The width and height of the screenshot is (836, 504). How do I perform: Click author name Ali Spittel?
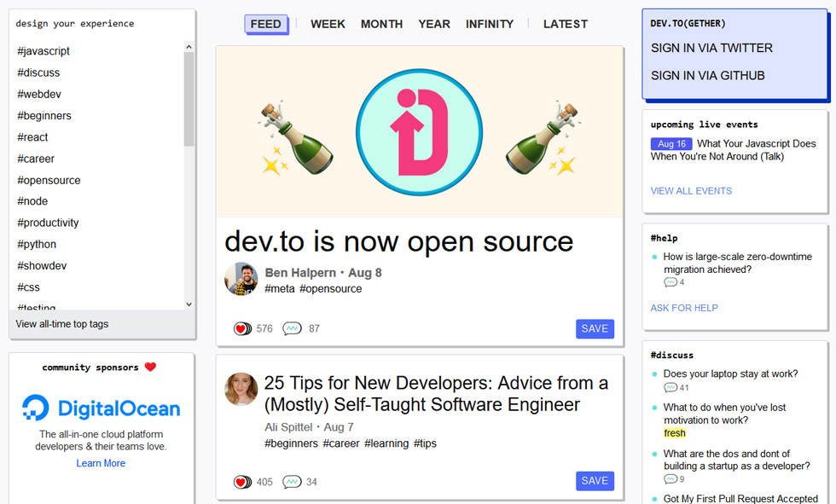pyautogui.click(x=288, y=427)
